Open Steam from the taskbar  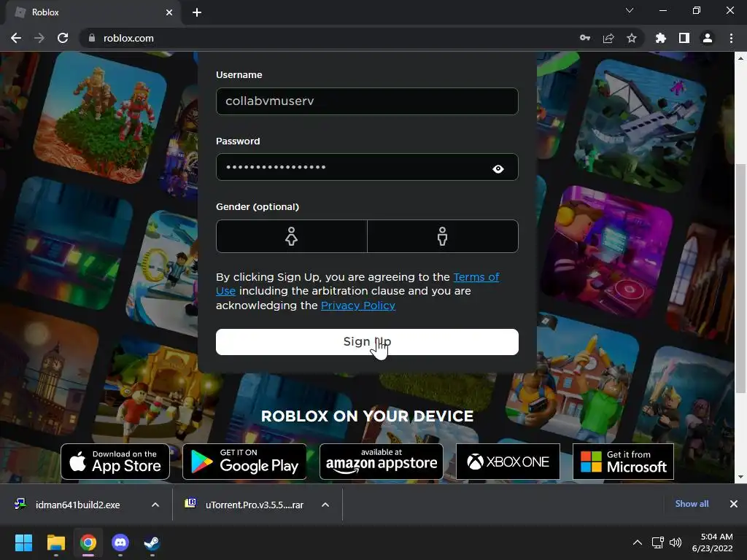click(x=152, y=542)
